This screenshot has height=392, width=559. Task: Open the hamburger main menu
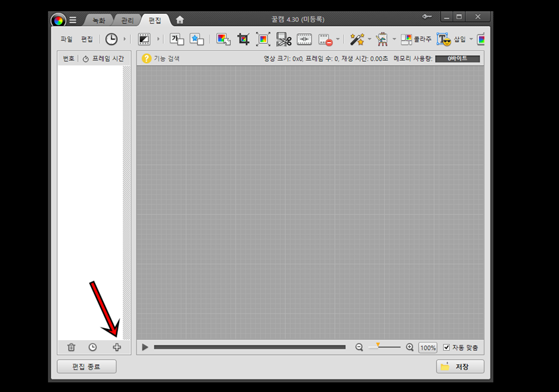tap(73, 21)
